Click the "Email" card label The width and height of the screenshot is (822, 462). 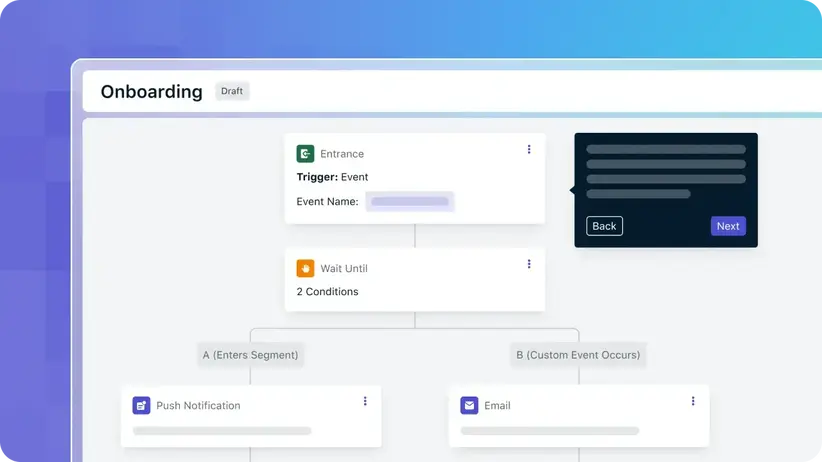497,405
